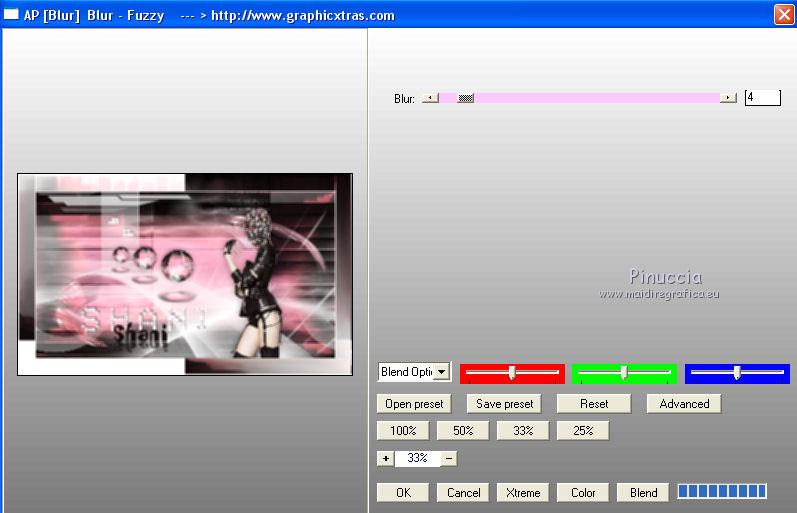Click the Blend button
This screenshot has height=513, width=797.
[x=643, y=493]
